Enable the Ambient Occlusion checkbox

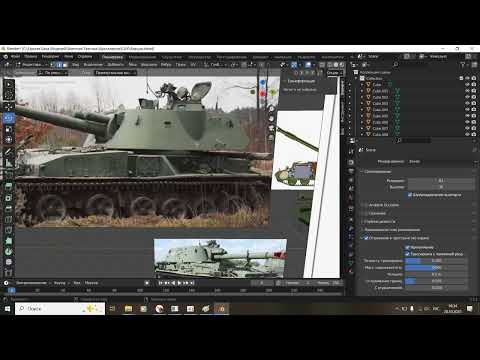(366, 205)
